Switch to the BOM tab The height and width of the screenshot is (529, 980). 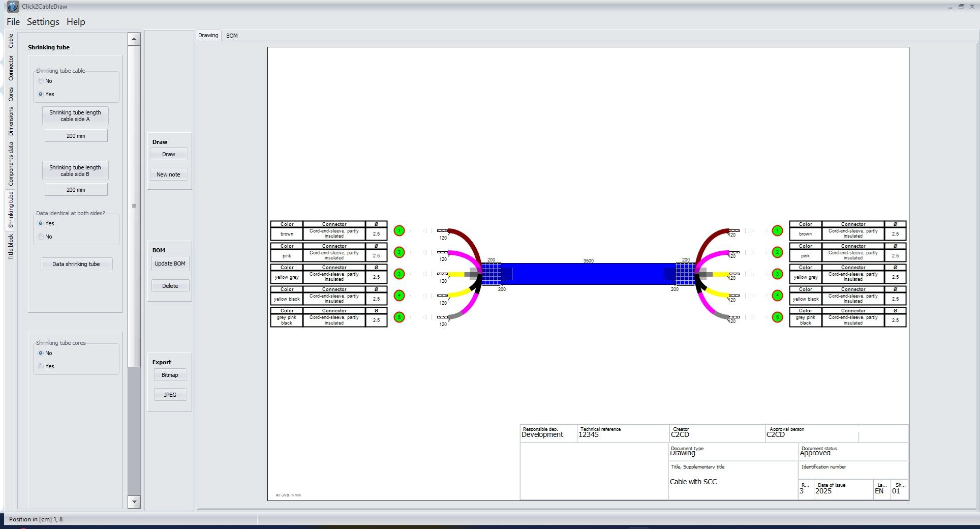[232, 36]
